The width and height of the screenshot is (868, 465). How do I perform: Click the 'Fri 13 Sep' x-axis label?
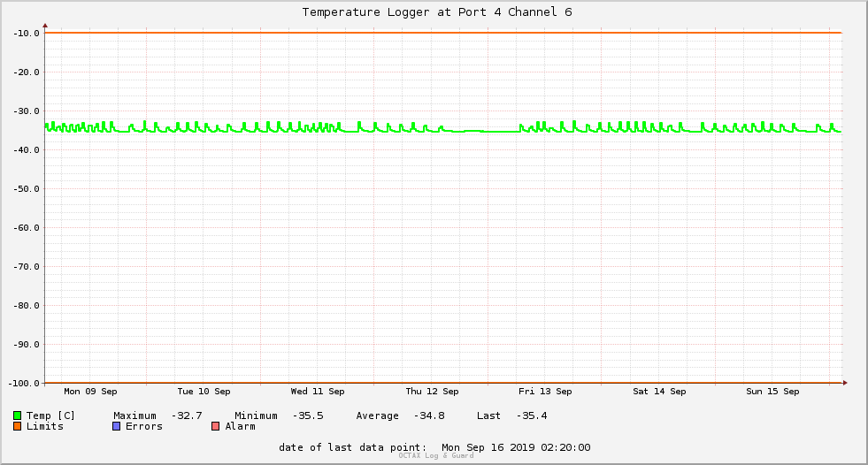click(545, 392)
